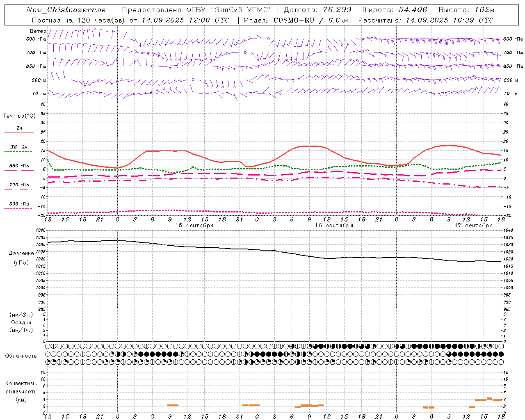Click the '500 гПа' temperature legend dotted line
This screenshot has height=420, width=525.
point(19,209)
